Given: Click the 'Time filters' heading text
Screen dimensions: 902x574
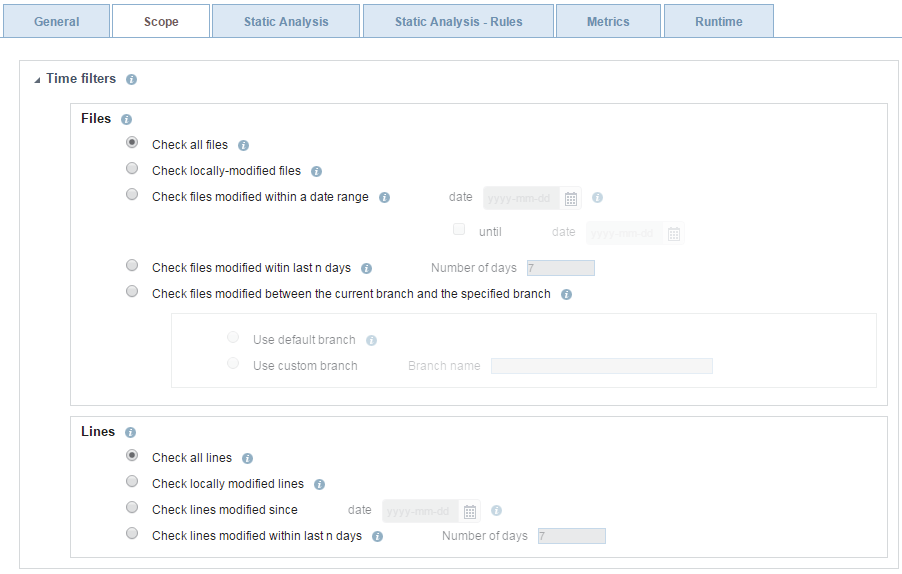Looking at the screenshot, I should [81, 79].
